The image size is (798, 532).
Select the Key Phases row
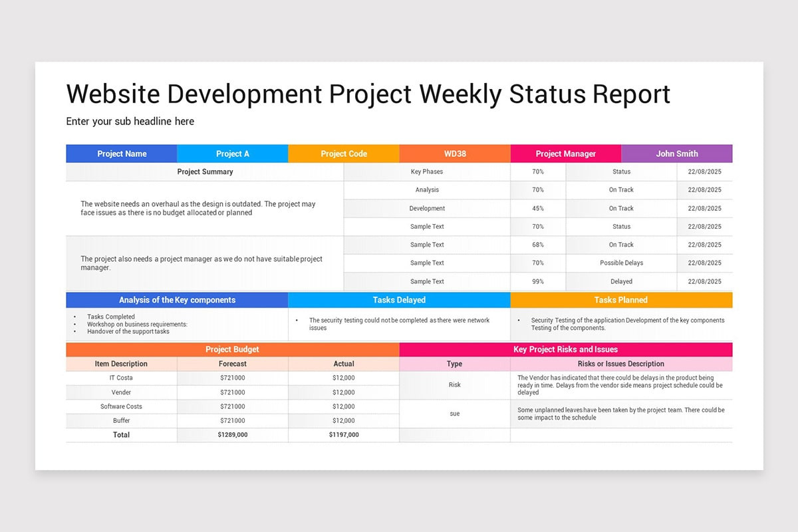coord(428,172)
